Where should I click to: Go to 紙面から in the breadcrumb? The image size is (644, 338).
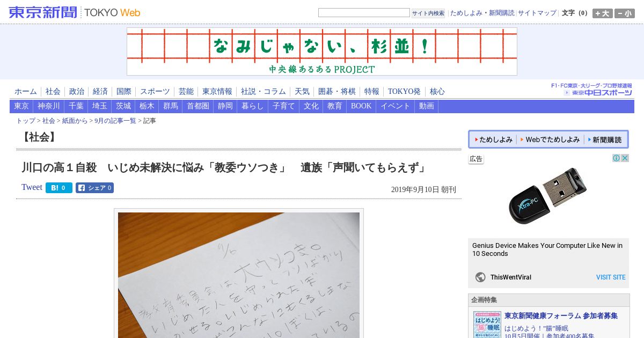click(x=75, y=121)
